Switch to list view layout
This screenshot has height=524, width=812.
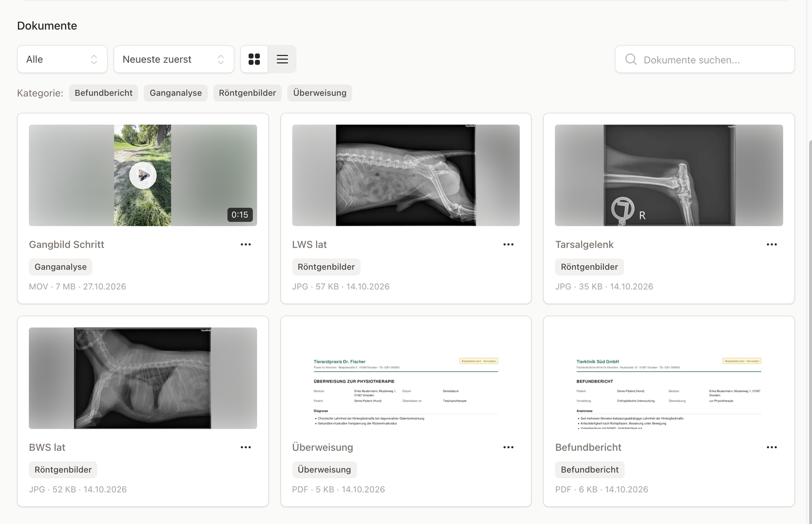point(282,59)
